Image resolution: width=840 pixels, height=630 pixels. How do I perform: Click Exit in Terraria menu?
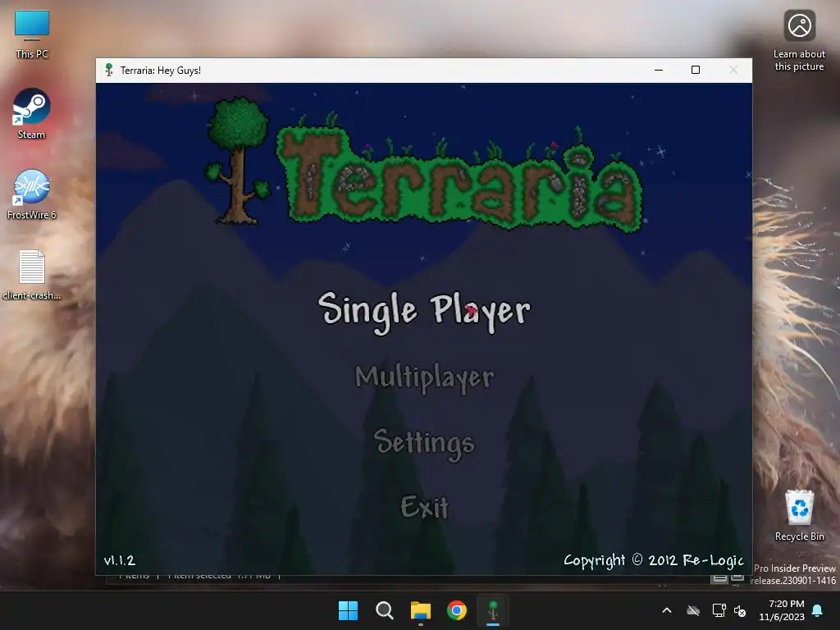click(424, 507)
